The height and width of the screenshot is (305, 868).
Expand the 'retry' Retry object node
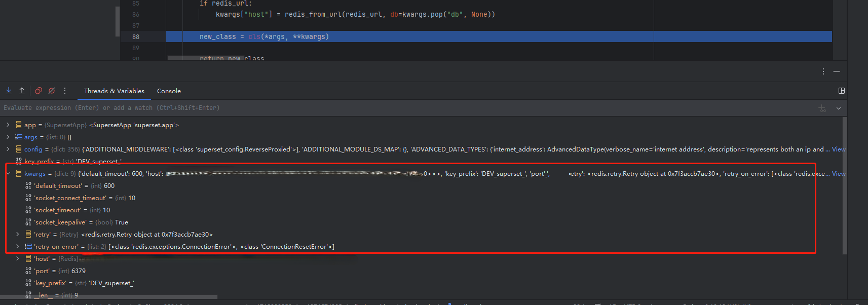17,234
